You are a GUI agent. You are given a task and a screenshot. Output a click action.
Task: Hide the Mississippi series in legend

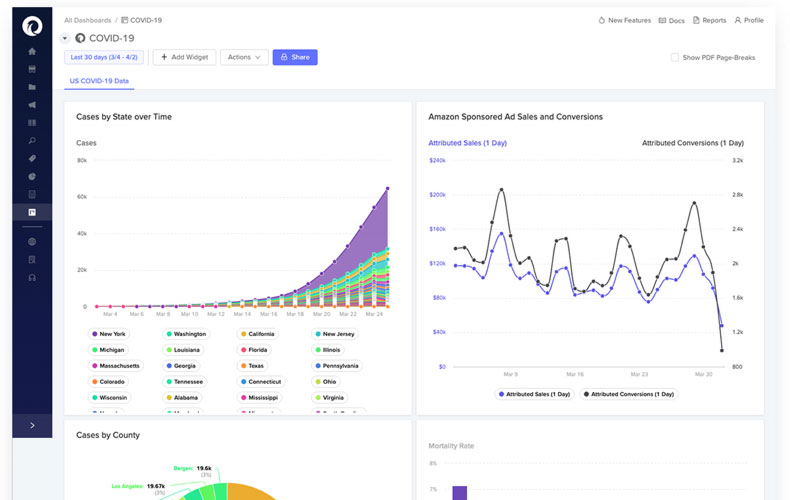(259, 398)
